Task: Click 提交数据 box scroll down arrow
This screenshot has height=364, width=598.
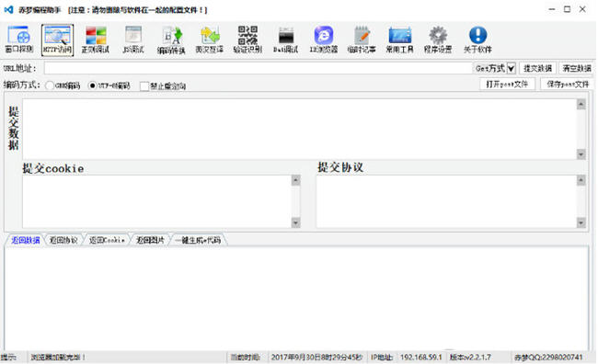Action: [581, 154]
